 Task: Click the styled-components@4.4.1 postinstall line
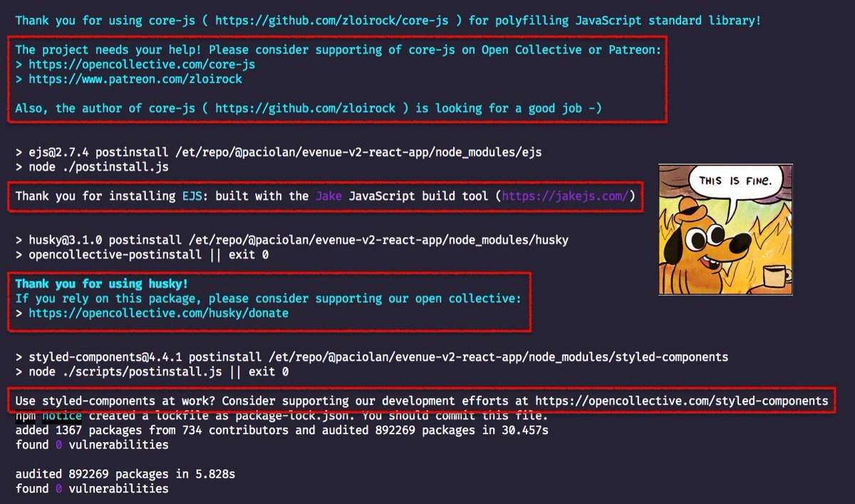coord(371,357)
